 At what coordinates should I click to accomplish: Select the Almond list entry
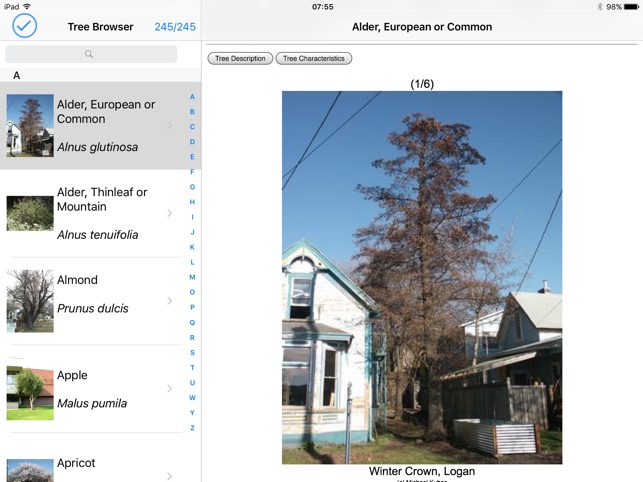[x=100, y=301]
